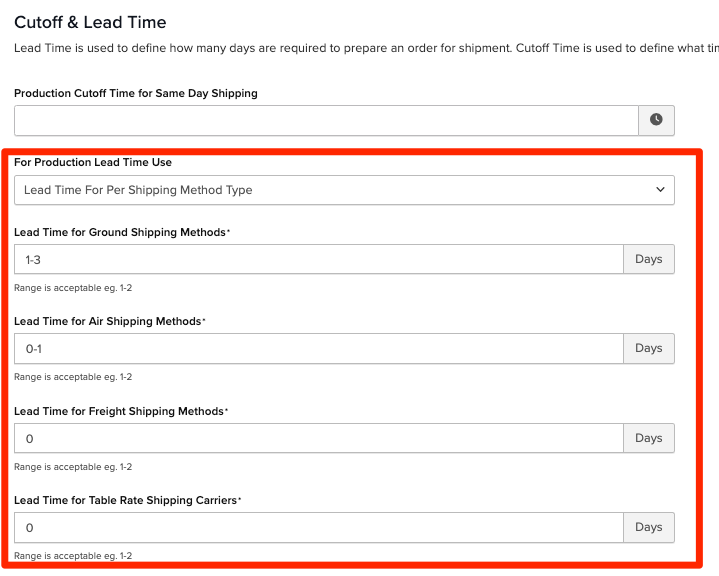Click the Lead Time for Ground Shipping Methods label
This screenshot has width=719, height=576.
119,232
